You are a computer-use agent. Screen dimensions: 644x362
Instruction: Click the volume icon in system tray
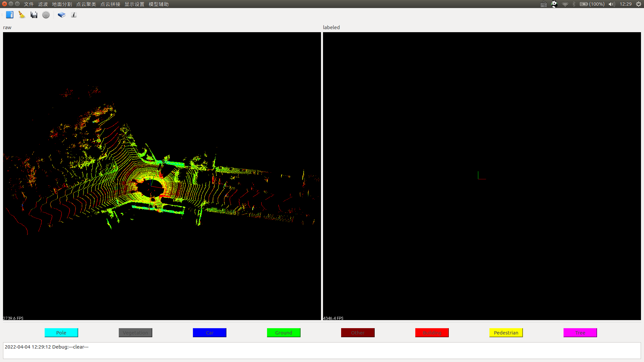pyautogui.click(x=611, y=4)
